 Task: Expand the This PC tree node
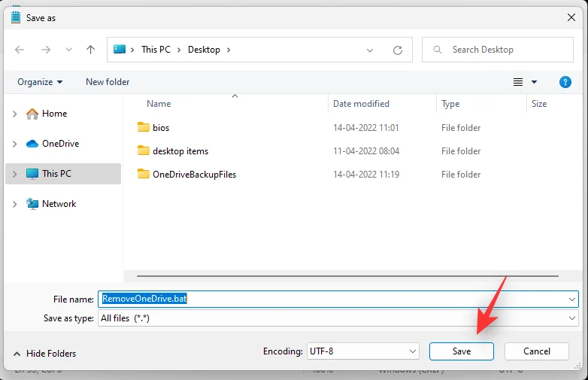pyautogui.click(x=14, y=174)
